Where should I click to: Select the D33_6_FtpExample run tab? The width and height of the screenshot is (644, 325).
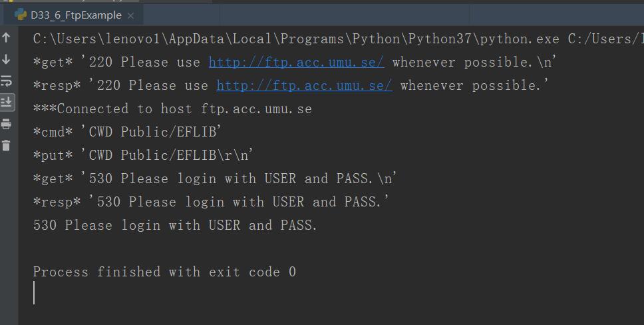[x=76, y=15]
